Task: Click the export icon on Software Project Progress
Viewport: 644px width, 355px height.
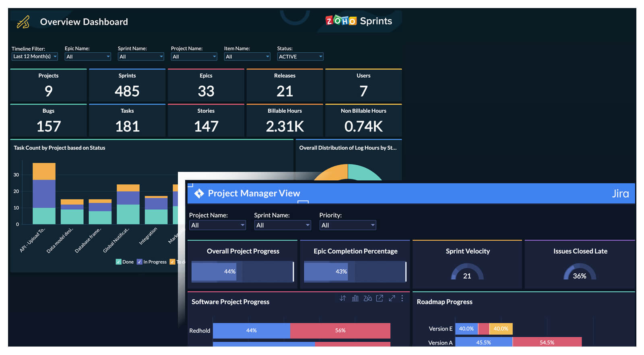Action: coord(380,298)
